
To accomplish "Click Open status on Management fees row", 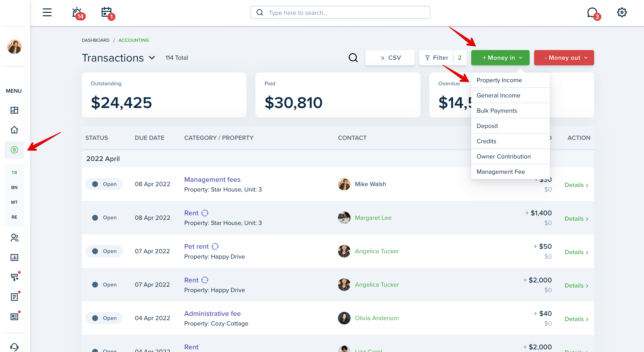I will (x=104, y=184).
